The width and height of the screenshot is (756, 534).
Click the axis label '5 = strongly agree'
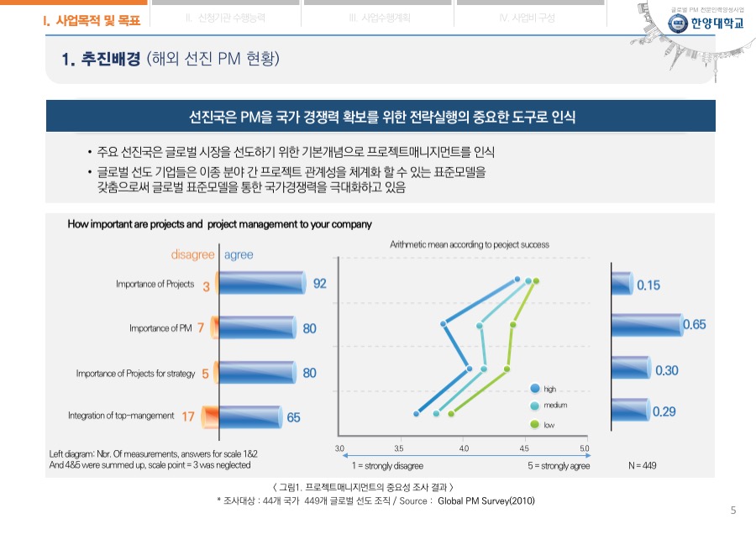pos(559,466)
